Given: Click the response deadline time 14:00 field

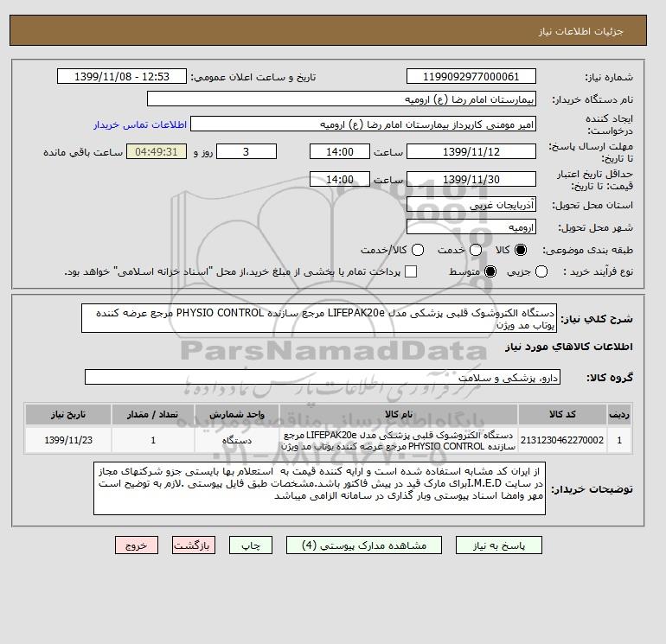Looking at the screenshot, I should (x=340, y=151).
